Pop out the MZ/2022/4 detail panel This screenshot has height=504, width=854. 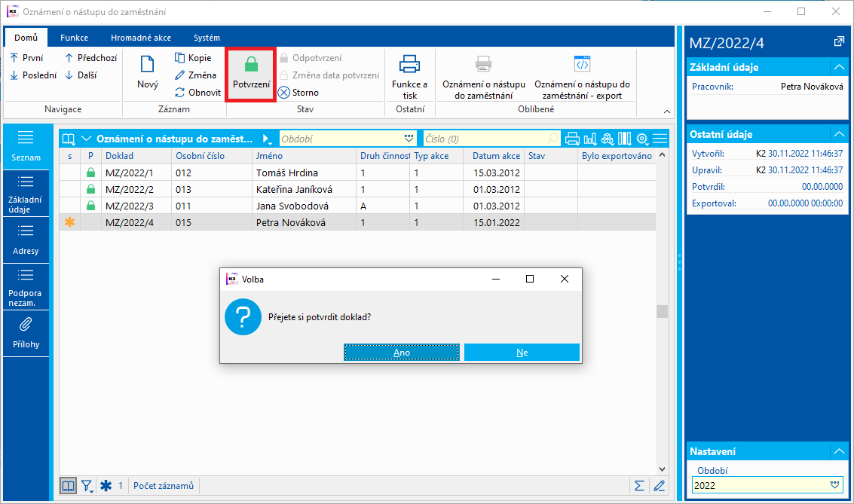point(839,42)
